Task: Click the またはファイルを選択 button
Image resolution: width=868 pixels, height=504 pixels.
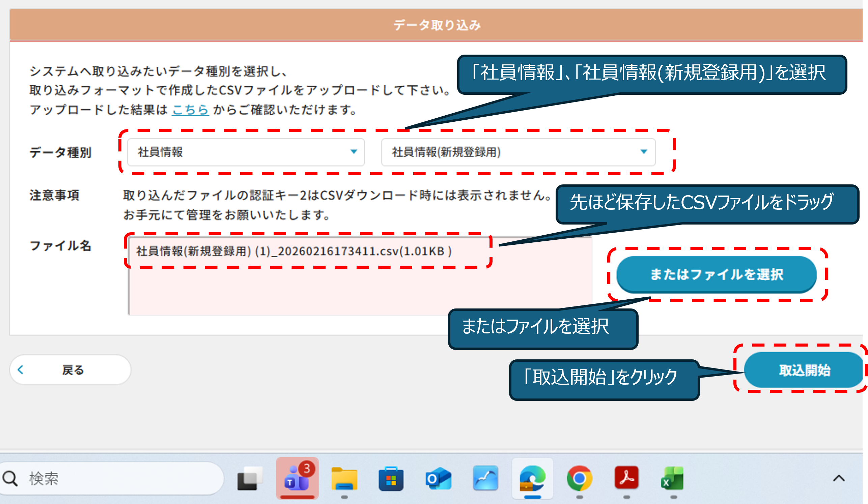Action: [717, 274]
